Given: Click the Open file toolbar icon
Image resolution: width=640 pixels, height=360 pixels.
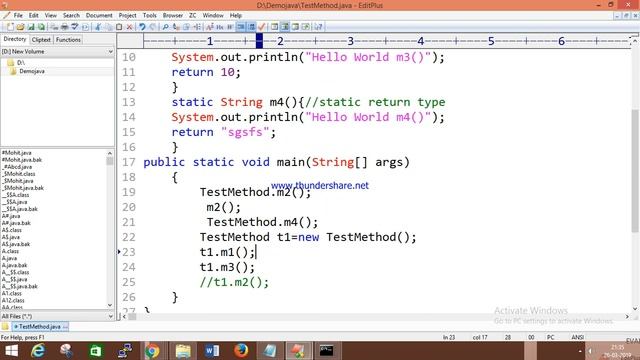Looking at the screenshot, I should pos(20,27).
